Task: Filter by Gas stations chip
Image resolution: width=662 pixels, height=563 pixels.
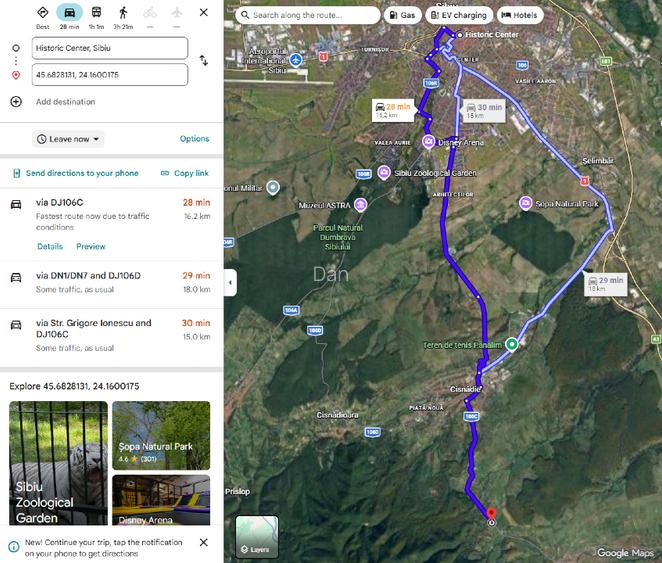Action: [x=403, y=15]
